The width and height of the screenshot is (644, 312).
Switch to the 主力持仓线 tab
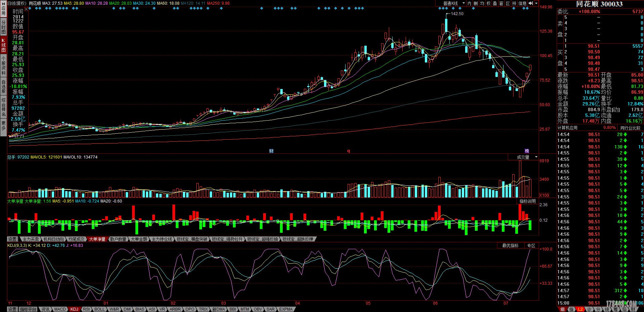click(162, 239)
